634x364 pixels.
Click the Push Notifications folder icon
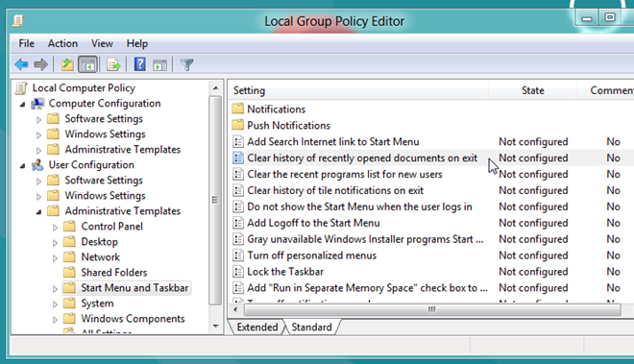238,125
